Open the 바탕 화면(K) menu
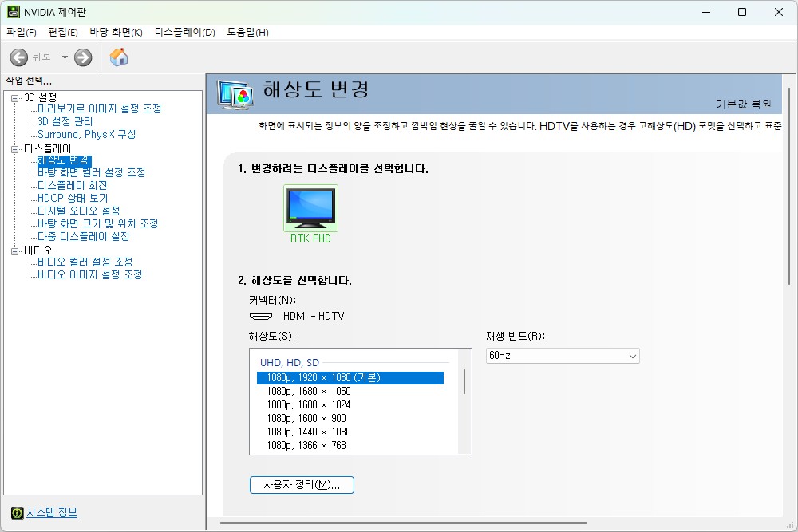 pos(116,33)
